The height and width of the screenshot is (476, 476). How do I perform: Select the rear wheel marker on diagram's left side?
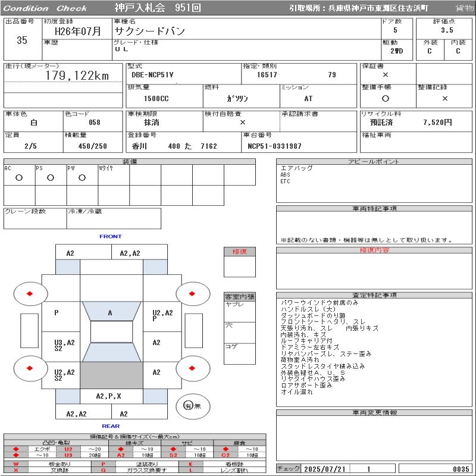[30, 368]
